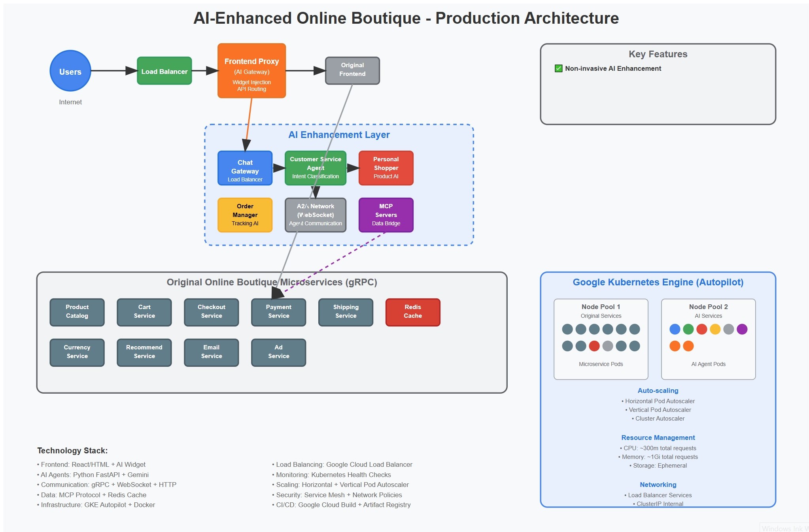
Task: Select the Product Catalog service box
Action: click(77, 312)
